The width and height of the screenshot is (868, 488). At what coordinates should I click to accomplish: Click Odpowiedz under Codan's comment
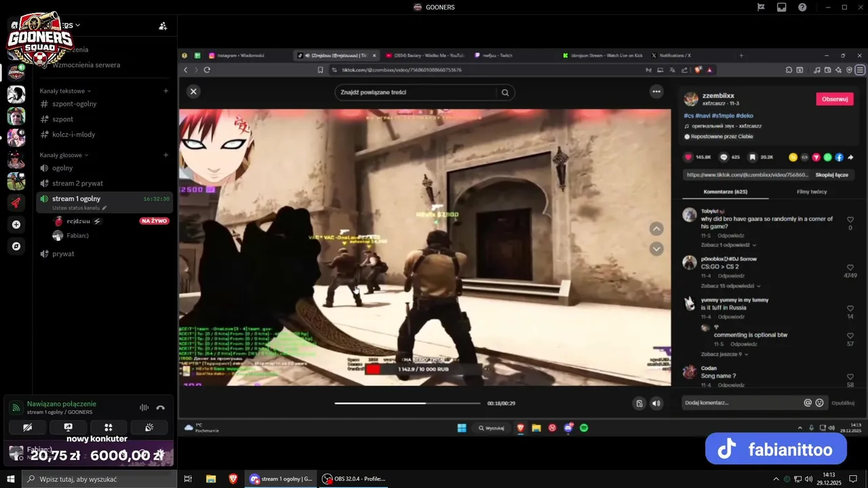(732, 385)
